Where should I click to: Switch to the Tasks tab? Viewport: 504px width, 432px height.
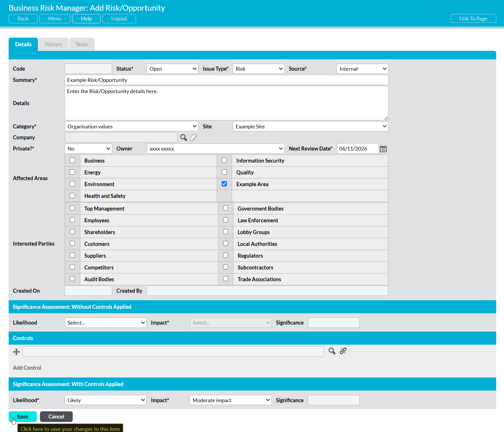point(82,44)
